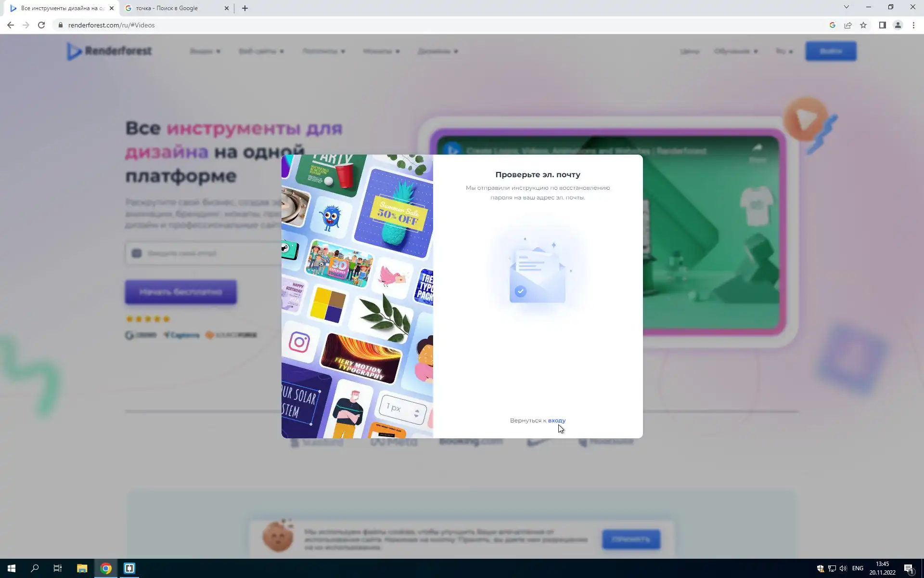This screenshot has width=924, height=578.
Task: Open the share page icon in address bar
Action: [848, 25]
